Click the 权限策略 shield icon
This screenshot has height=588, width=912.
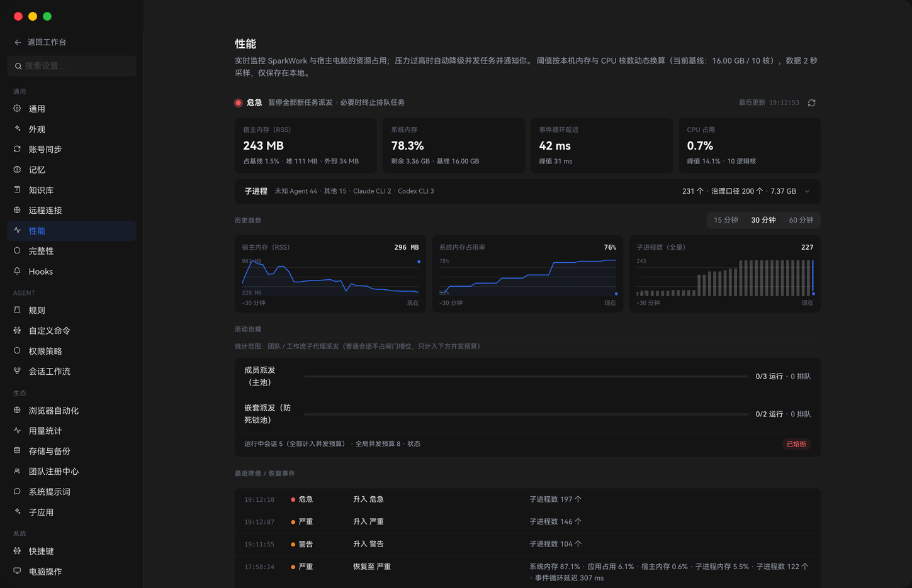(17, 350)
